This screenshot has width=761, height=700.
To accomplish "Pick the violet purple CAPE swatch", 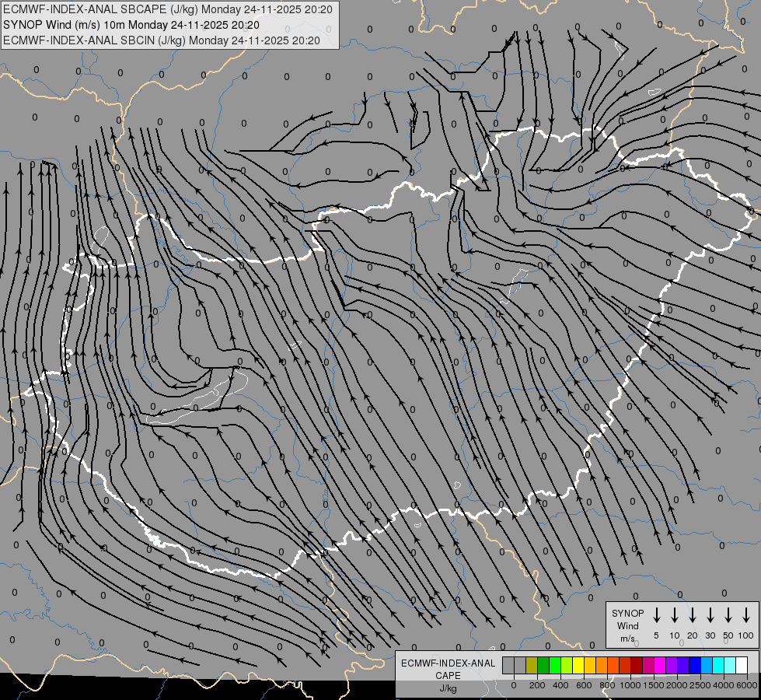I will click(672, 665).
